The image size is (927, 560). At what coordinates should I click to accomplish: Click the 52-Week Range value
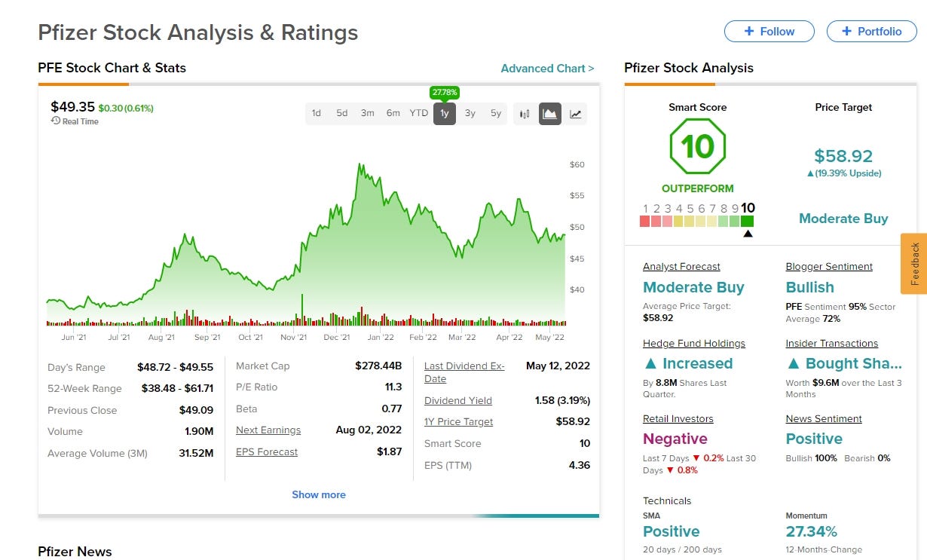pos(178,389)
